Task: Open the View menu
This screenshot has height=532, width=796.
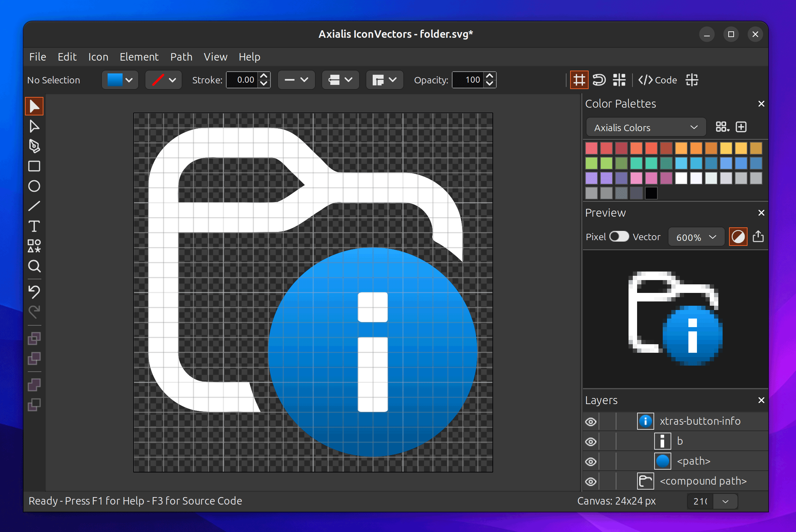Action: point(216,57)
